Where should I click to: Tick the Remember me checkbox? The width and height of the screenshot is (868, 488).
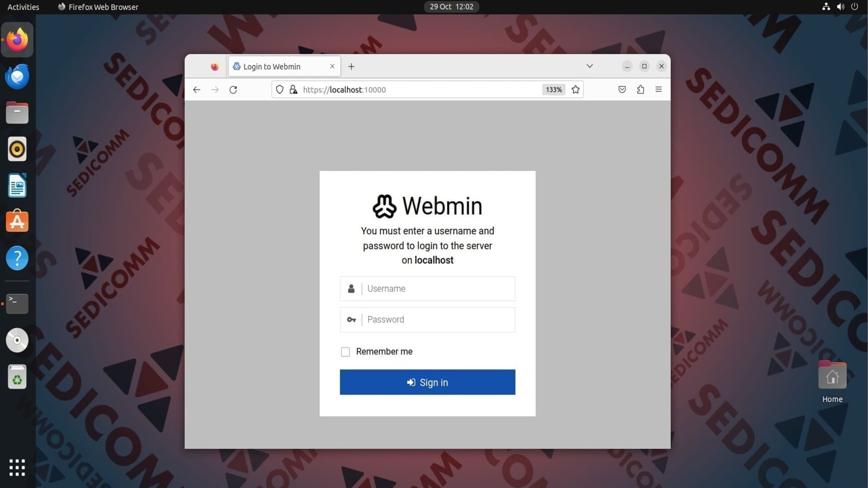(345, 352)
